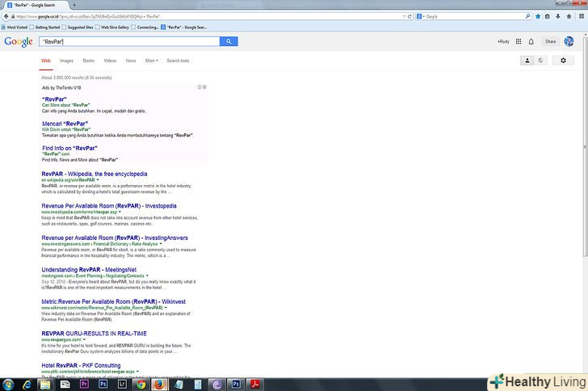Open new Firefox tab with plus
588x391 pixels.
click(x=74, y=5)
